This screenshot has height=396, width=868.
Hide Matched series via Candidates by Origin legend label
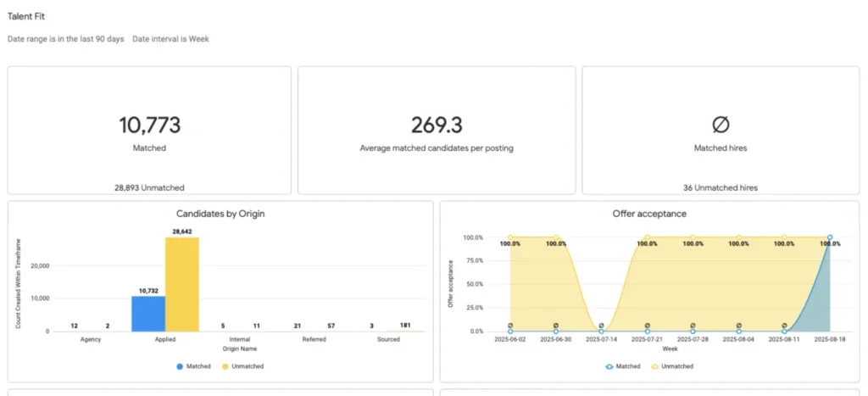[198, 366]
